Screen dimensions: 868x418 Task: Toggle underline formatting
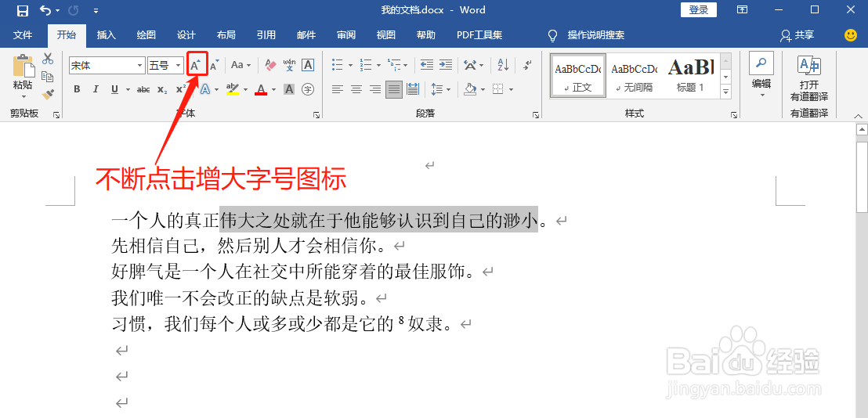[114, 89]
